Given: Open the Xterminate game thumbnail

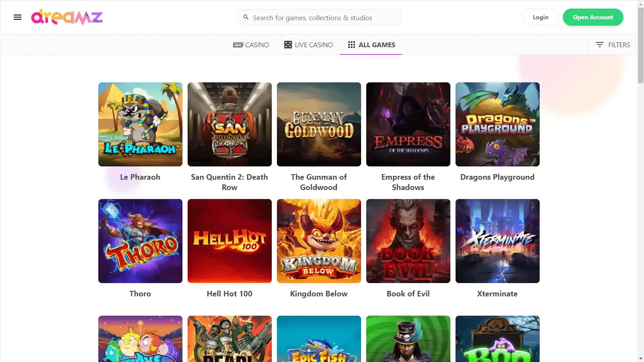Looking at the screenshot, I should point(498,241).
